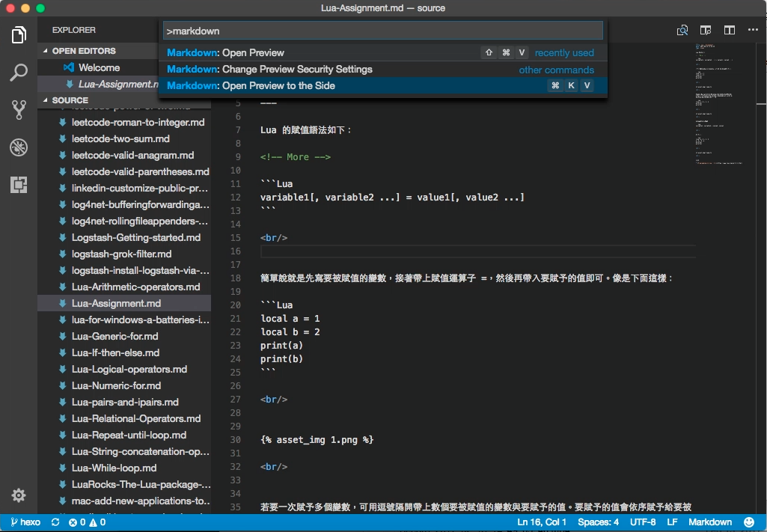Open log4net-rollingfileappenders file
767x532 pixels.
(x=124, y=221)
